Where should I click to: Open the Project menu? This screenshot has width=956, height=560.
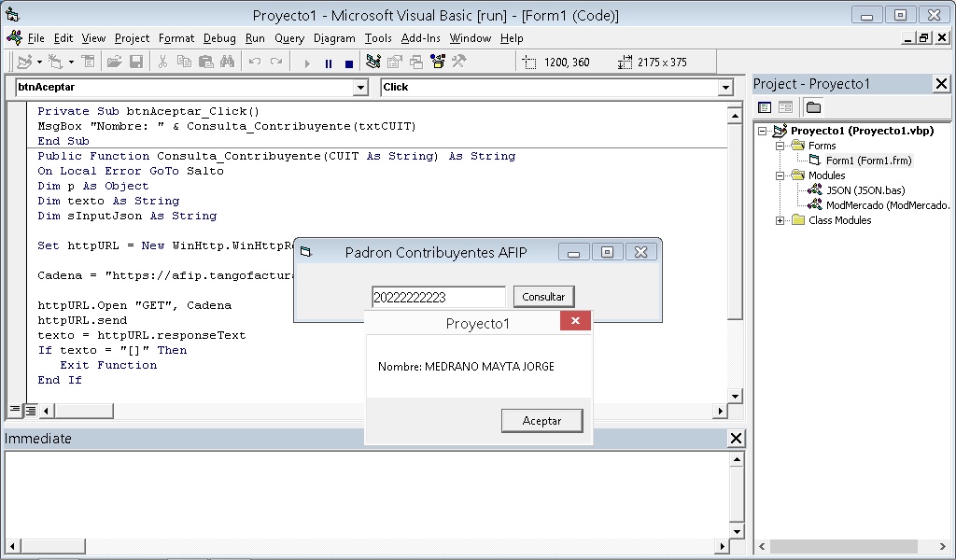click(132, 38)
